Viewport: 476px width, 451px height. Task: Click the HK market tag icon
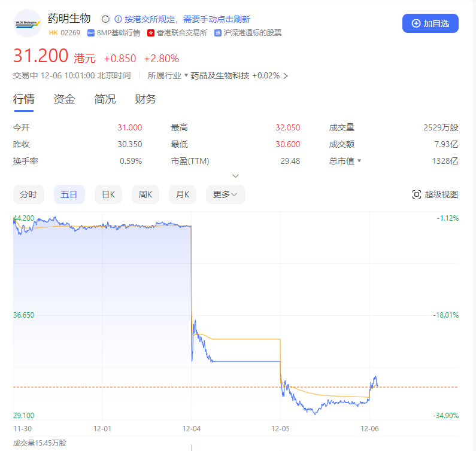pyautogui.click(x=53, y=33)
